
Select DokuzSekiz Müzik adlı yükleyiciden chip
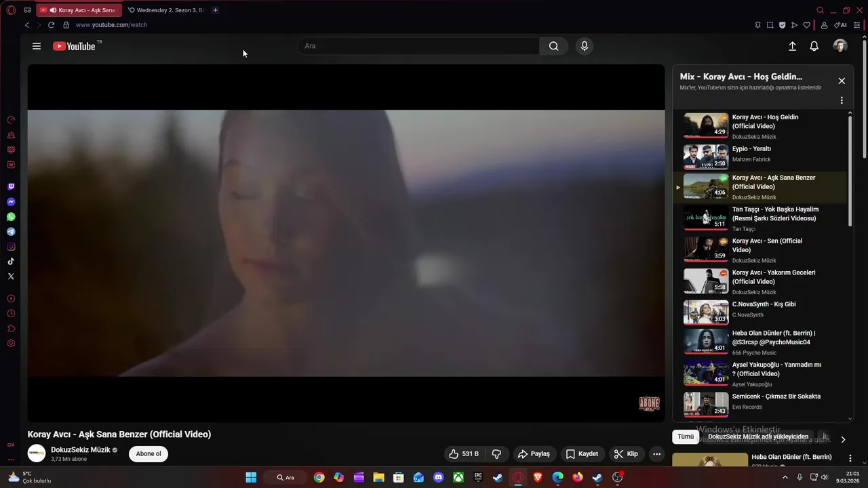(758, 437)
